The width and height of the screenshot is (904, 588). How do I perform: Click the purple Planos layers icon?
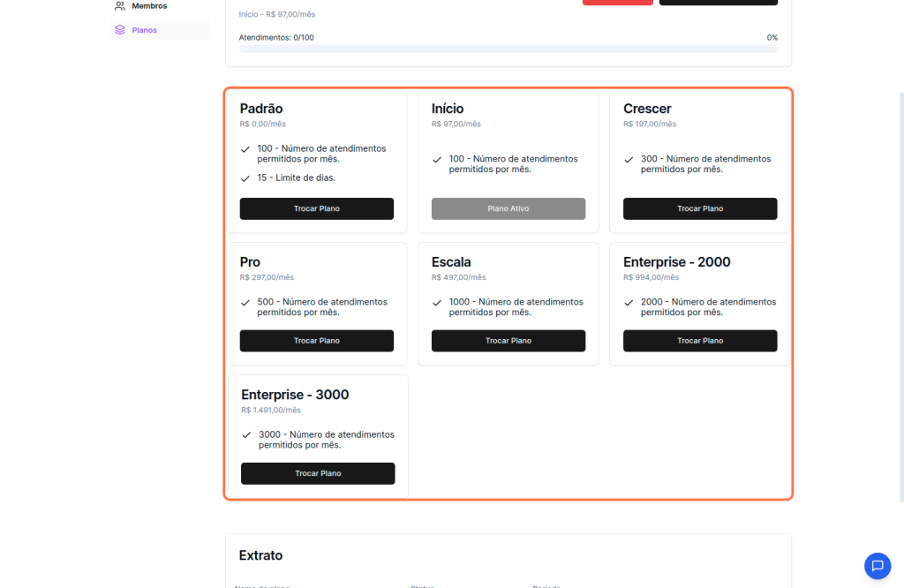120,30
